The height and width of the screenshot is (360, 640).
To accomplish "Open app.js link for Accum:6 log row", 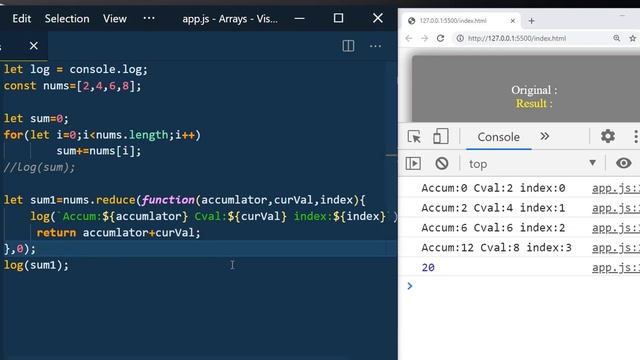I will click(616, 228).
